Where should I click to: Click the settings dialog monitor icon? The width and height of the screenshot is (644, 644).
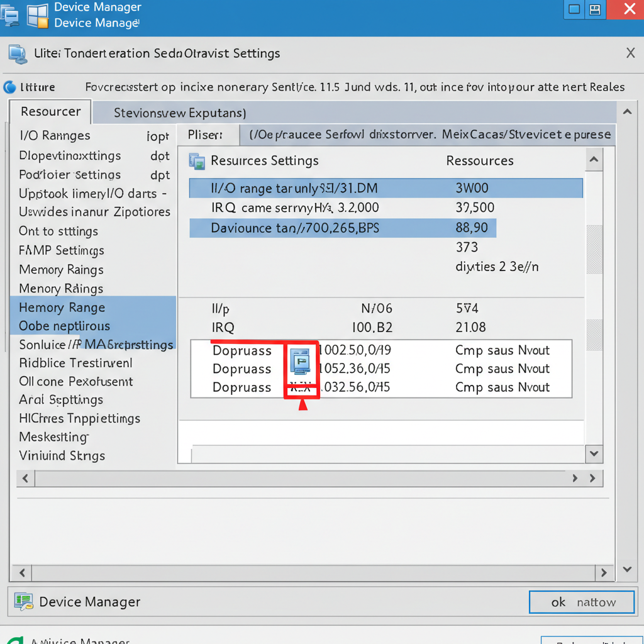(x=18, y=54)
